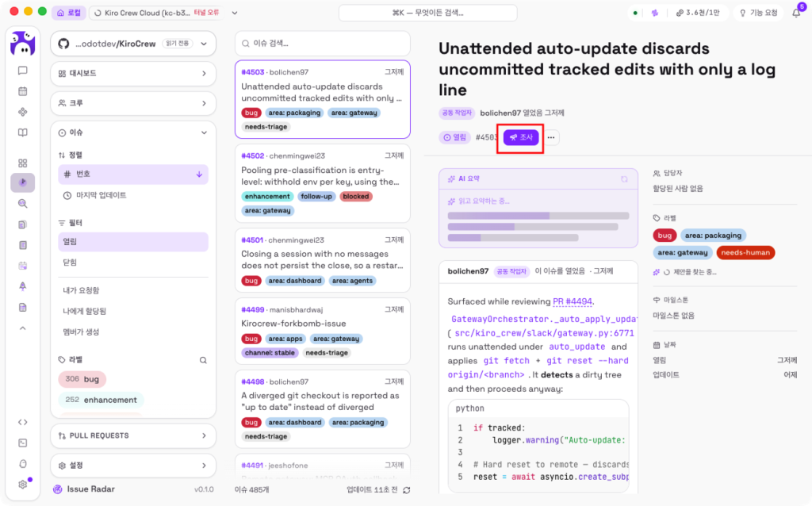812x506 pixels.
Task: Open the dropdown arrow after Kiro Crew Cloud tab
Action: (x=235, y=13)
